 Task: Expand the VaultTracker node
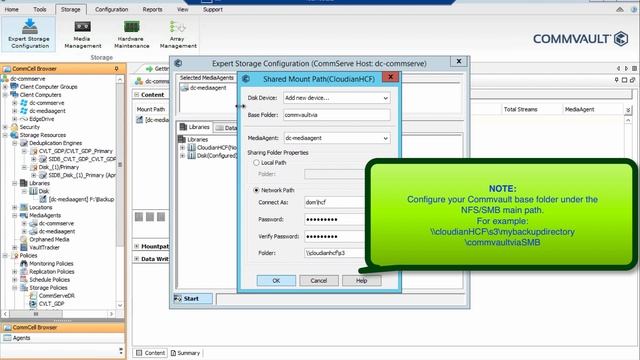pos(15,248)
